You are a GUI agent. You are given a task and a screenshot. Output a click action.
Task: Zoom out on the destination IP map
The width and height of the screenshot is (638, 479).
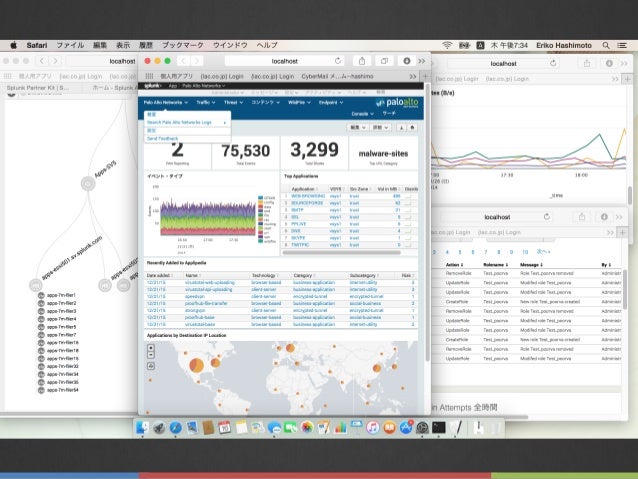tap(151, 355)
